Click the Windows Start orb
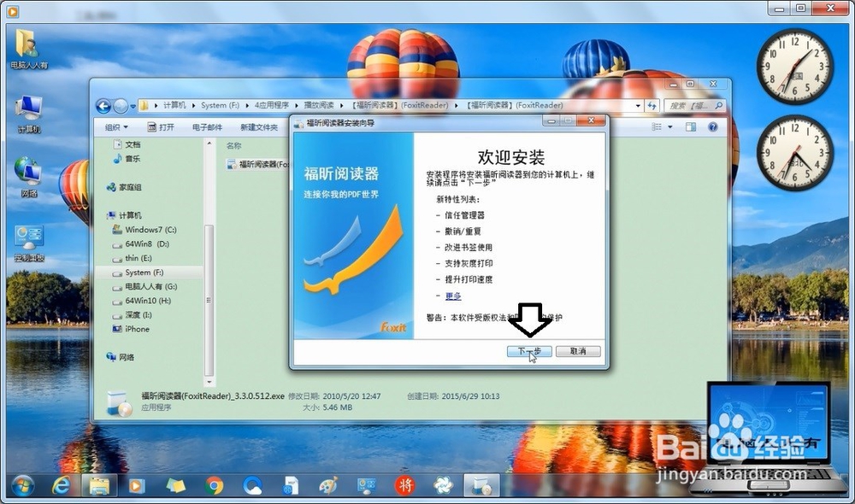The width and height of the screenshot is (855, 504). tap(22, 485)
